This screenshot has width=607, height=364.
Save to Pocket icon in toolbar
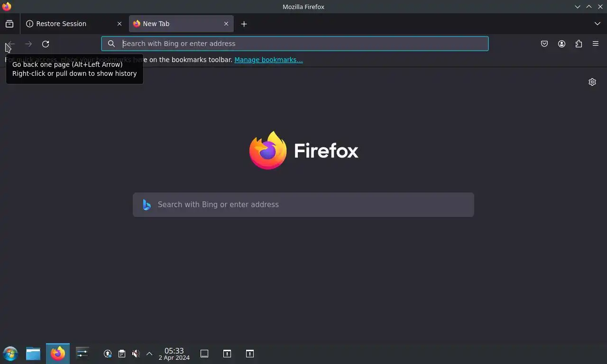coord(544,44)
